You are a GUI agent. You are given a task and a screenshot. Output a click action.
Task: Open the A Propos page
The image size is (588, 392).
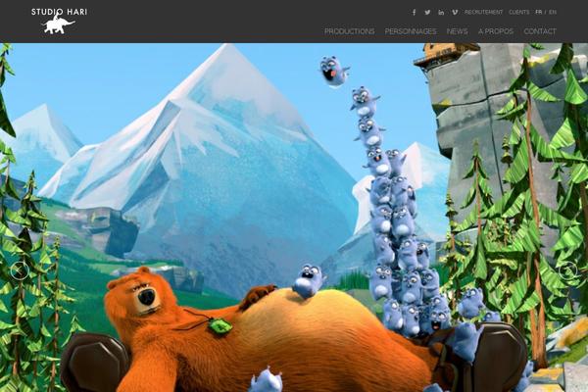click(496, 31)
